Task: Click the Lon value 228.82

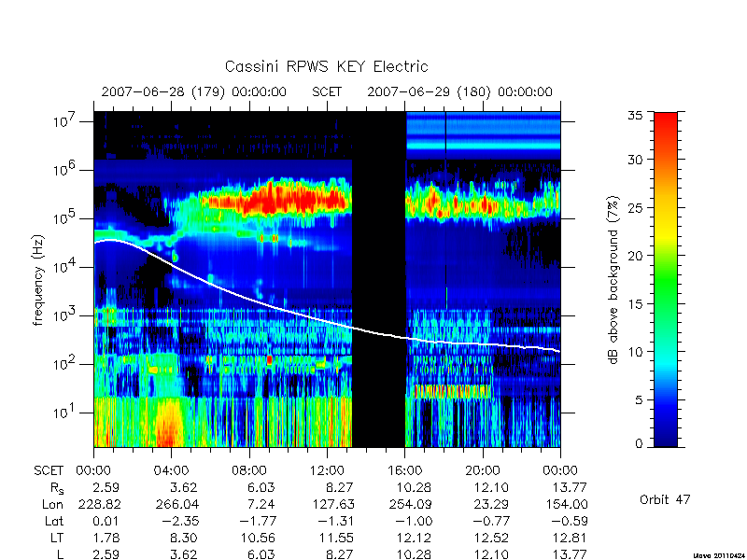Action: pos(101,504)
